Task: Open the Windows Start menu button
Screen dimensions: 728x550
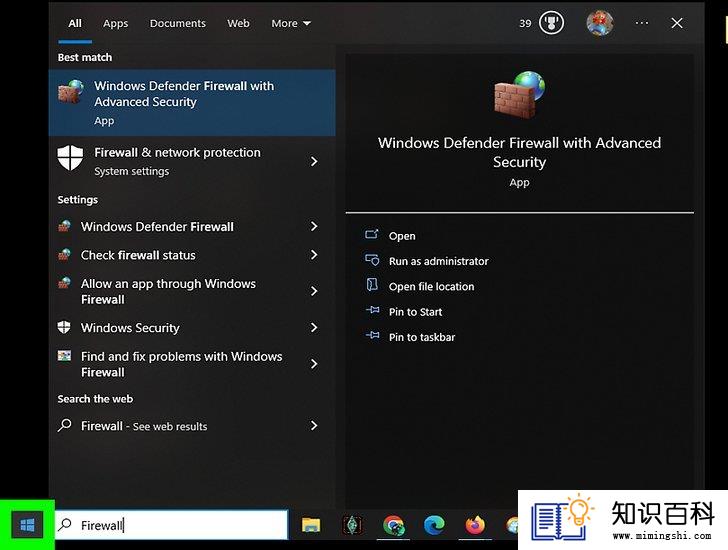Action: 27,525
